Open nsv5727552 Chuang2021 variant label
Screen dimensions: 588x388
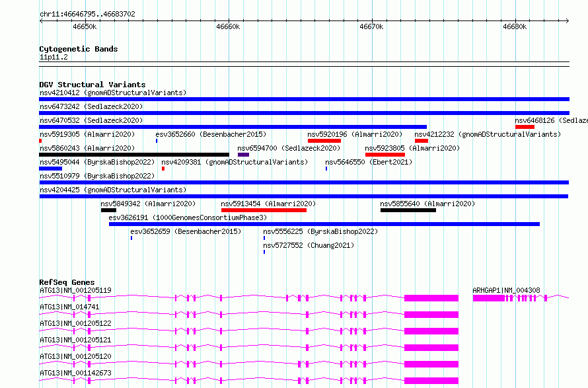(309, 245)
